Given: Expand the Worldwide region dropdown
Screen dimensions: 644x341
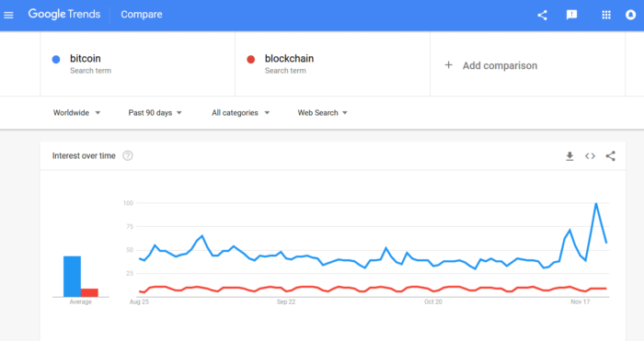Looking at the screenshot, I should tap(76, 113).
